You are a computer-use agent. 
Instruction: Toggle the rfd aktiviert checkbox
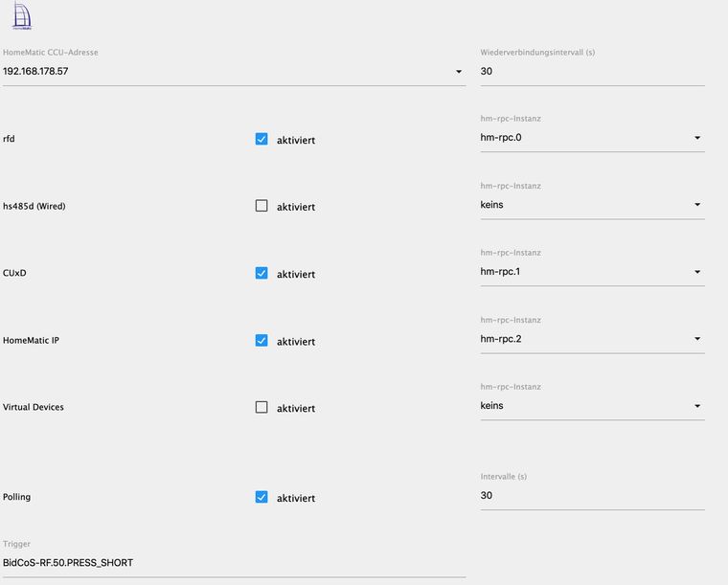262,139
